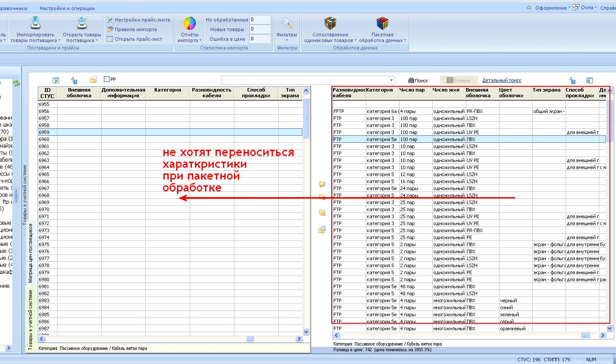The image size is (616, 364).
Task: Toggle the PP checkbox
Action: point(106,79)
